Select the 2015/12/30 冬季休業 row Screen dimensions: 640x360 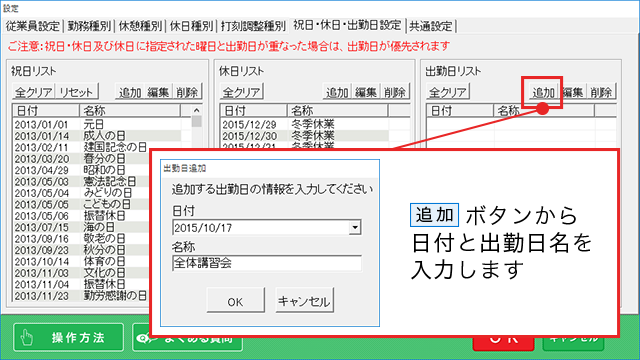point(304,136)
